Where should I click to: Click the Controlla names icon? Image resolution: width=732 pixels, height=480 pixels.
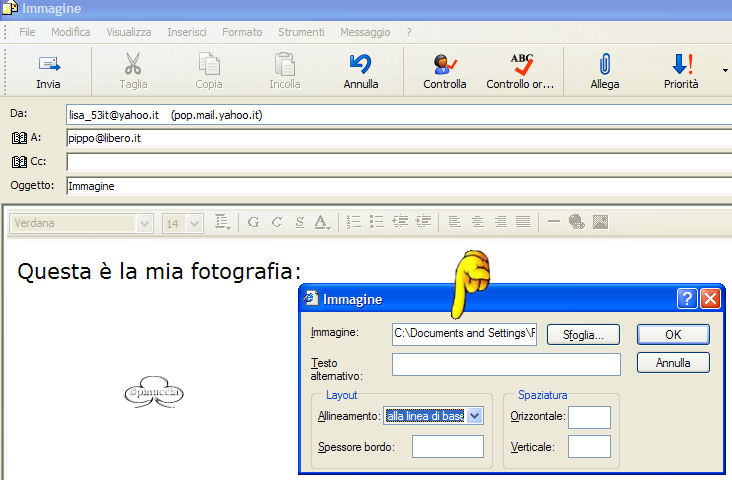pos(444,64)
